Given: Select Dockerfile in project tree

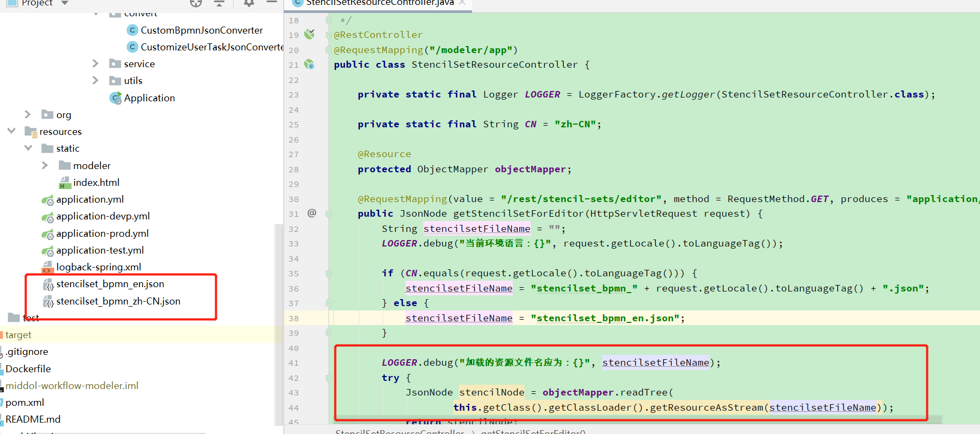Looking at the screenshot, I should [x=28, y=369].
